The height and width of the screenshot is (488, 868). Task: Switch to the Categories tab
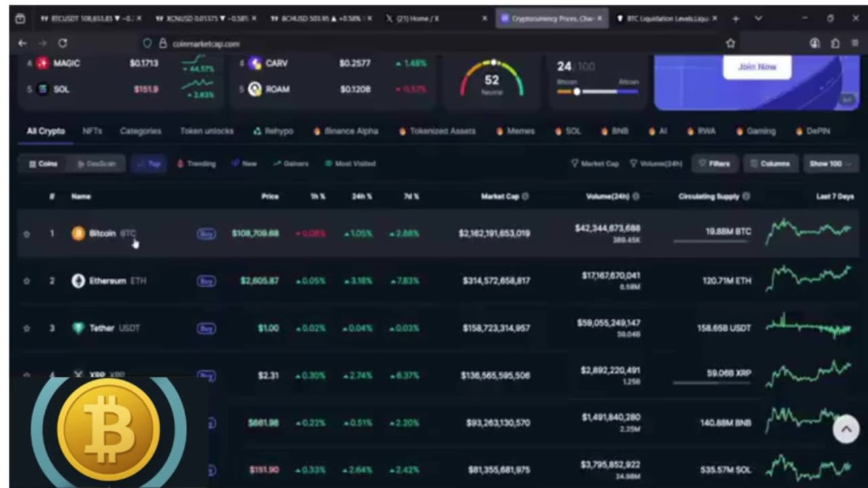[140, 131]
